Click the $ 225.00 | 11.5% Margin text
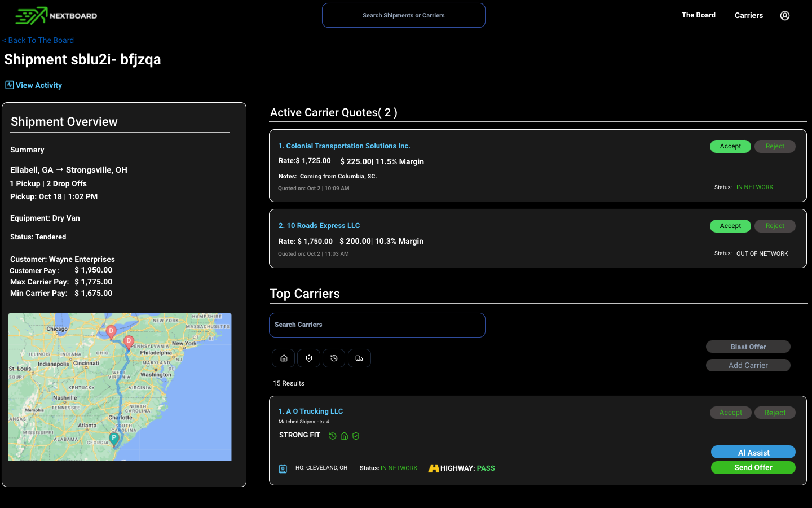Viewport: 812px width, 508px height. tap(382, 161)
